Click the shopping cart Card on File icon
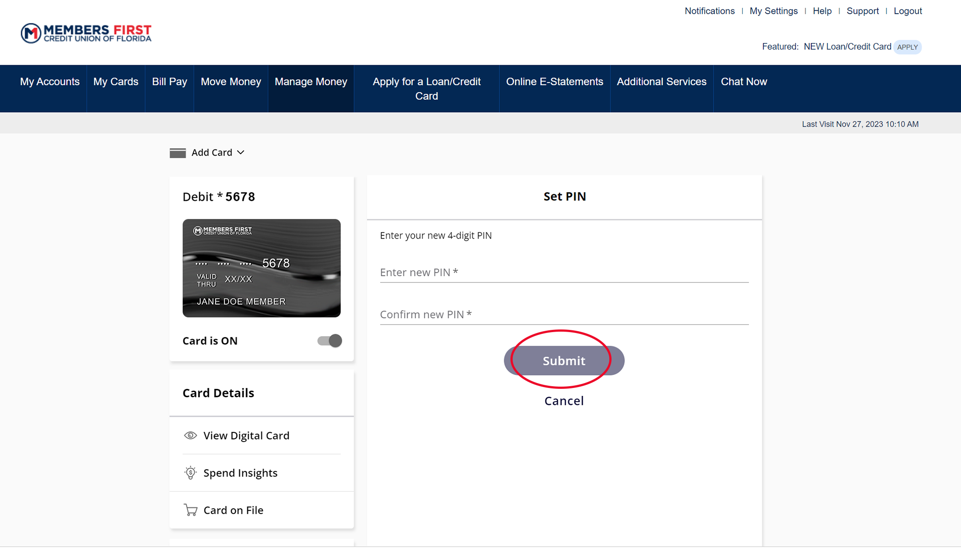This screenshot has width=961, height=560. click(190, 510)
